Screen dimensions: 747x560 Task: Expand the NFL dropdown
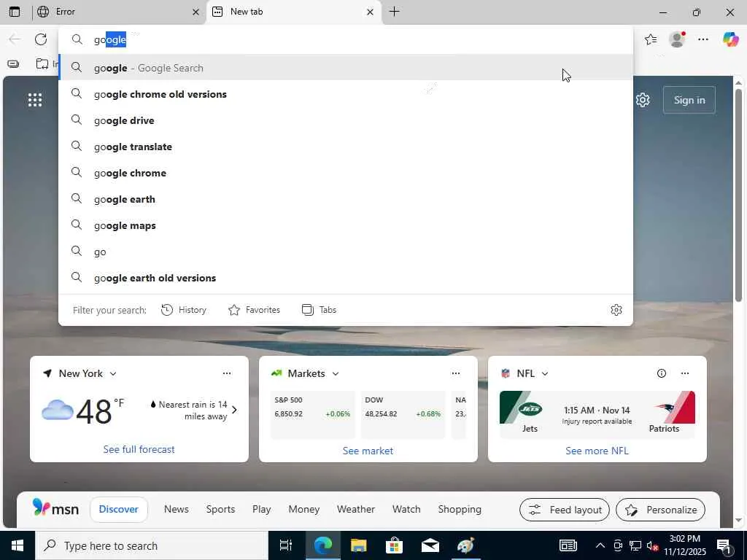[545, 374]
